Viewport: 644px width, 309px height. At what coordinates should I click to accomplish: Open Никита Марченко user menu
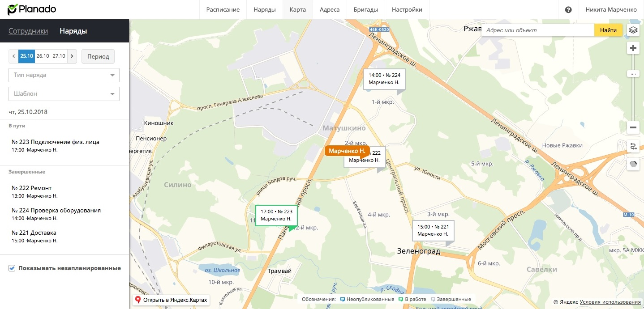click(611, 10)
